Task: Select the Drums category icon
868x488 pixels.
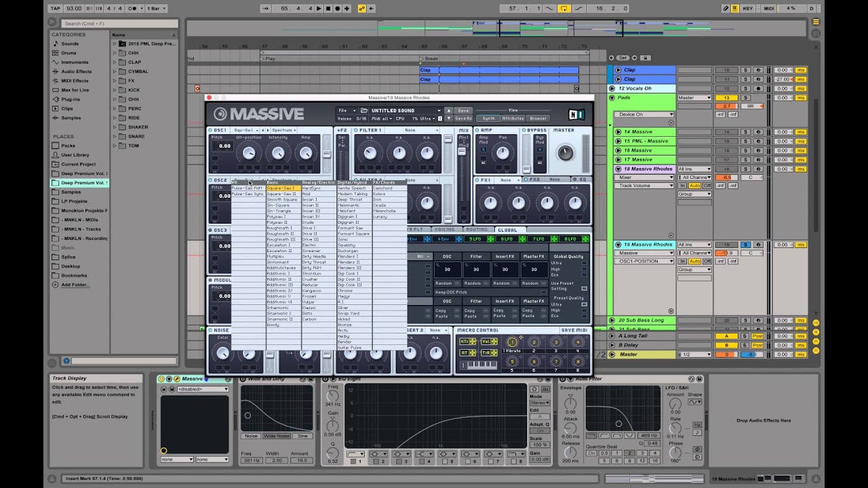Action: click(56, 53)
